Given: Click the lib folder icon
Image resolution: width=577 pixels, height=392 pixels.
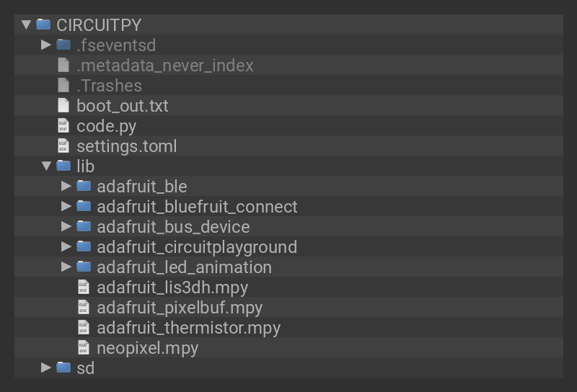Looking at the screenshot, I should coord(63,166).
